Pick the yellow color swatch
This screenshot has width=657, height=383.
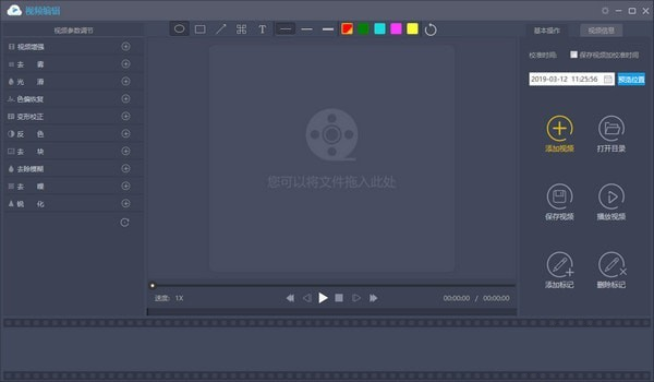tap(413, 29)
